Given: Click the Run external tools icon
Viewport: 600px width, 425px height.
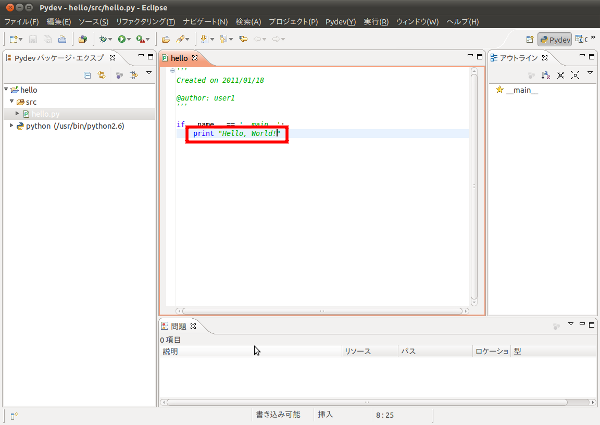Looking at the screenshot, I should (140, 39).
